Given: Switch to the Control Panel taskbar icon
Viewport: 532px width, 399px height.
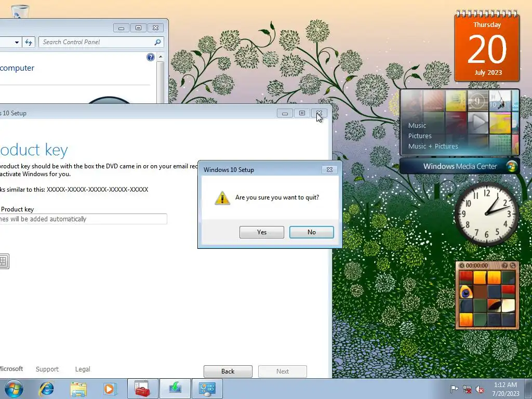Looking at the screenshot, I should [x=207, y=389].
